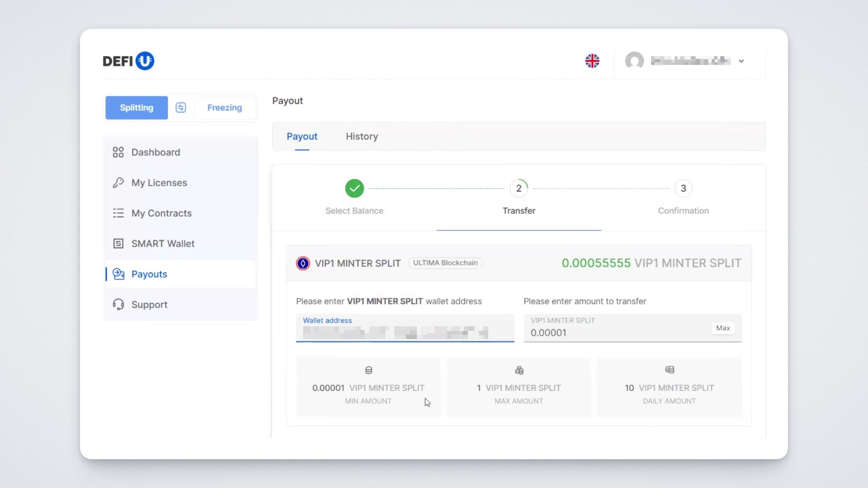Click the DEFI U logo
Image resolution: width=868 pixels, height=488 pixels.
point(129,61)
